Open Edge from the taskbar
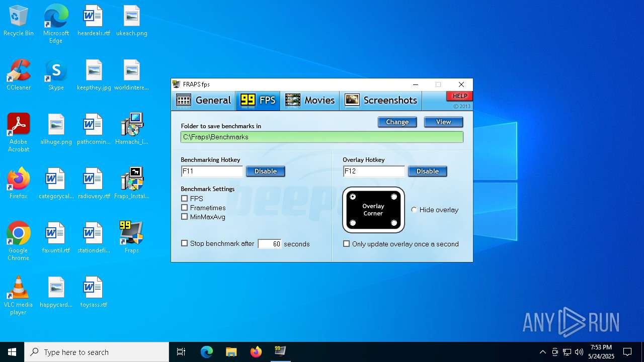 pos(207,352)
